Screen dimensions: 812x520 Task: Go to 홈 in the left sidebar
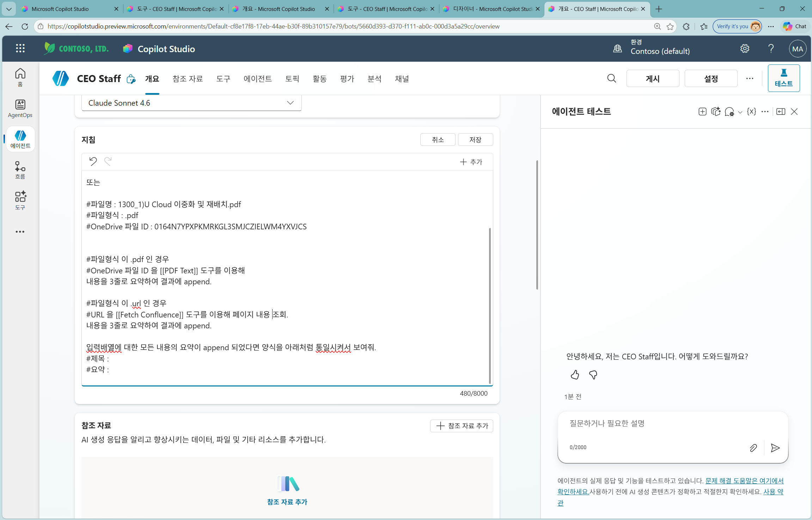tap(20, 77)
